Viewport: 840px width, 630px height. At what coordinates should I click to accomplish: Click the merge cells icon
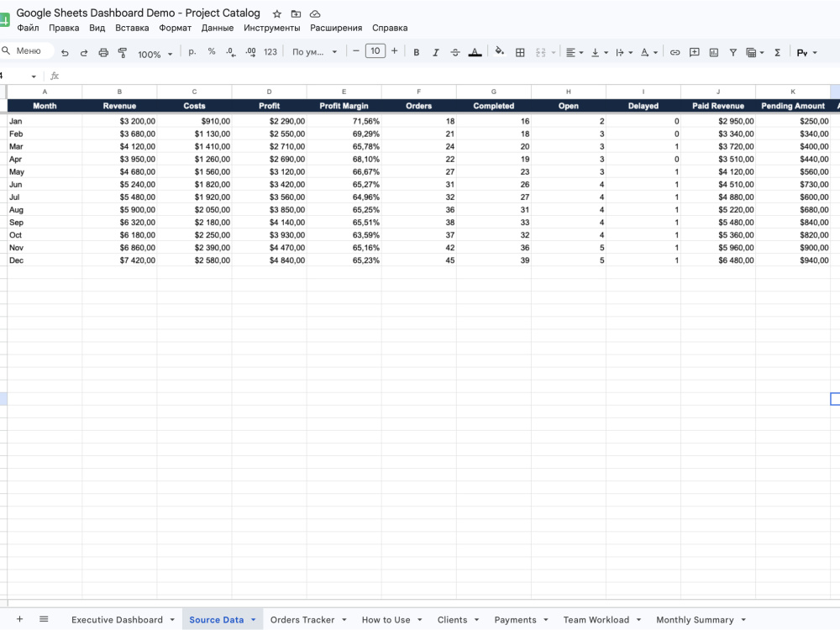point(540,52)
